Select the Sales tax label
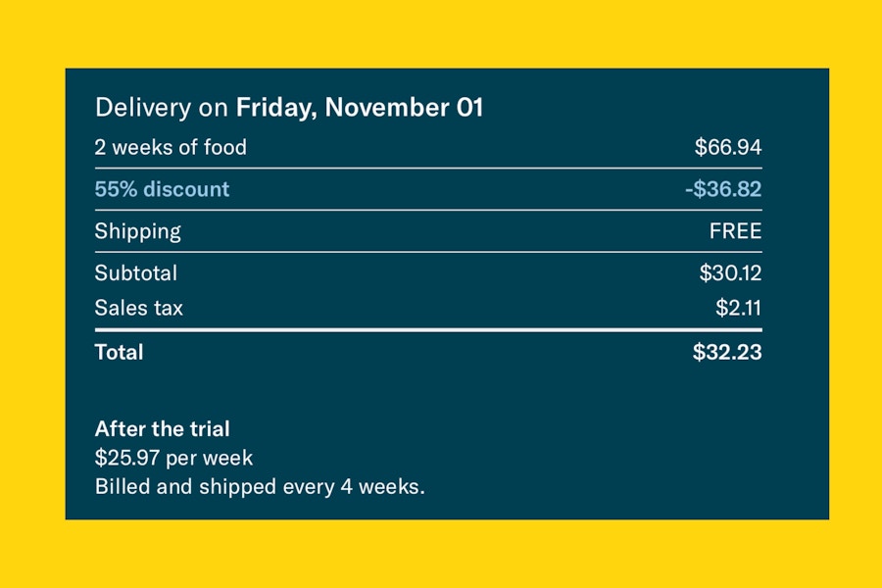This screenshot has height=588, width=882. point(139,308)
